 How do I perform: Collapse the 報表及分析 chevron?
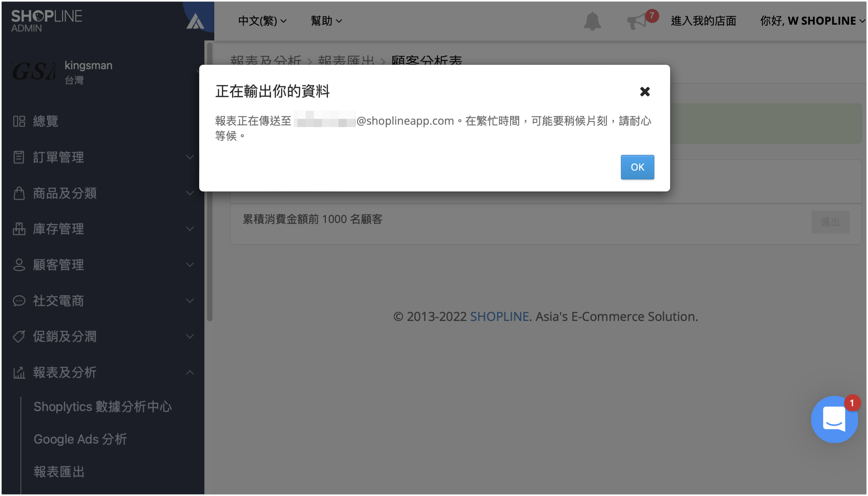[190, 372]
